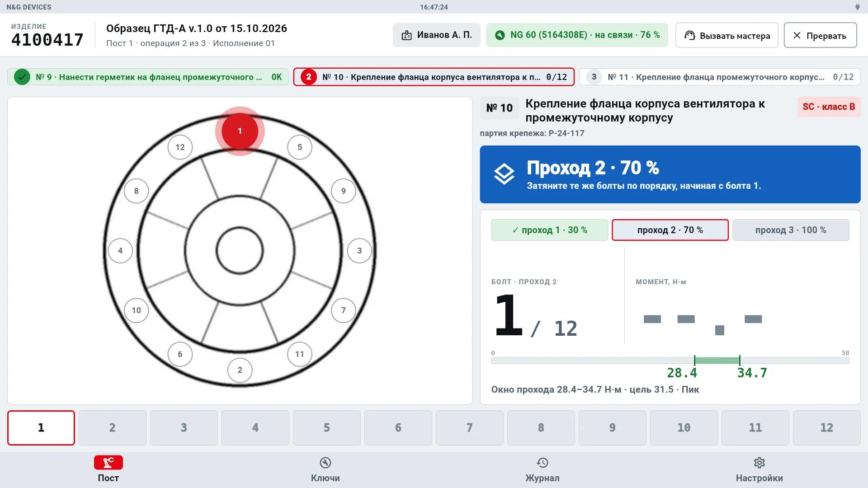This screenshot has height=488, width=868.
Task: Click the product number 4100417
Action: tap(47, 40)
